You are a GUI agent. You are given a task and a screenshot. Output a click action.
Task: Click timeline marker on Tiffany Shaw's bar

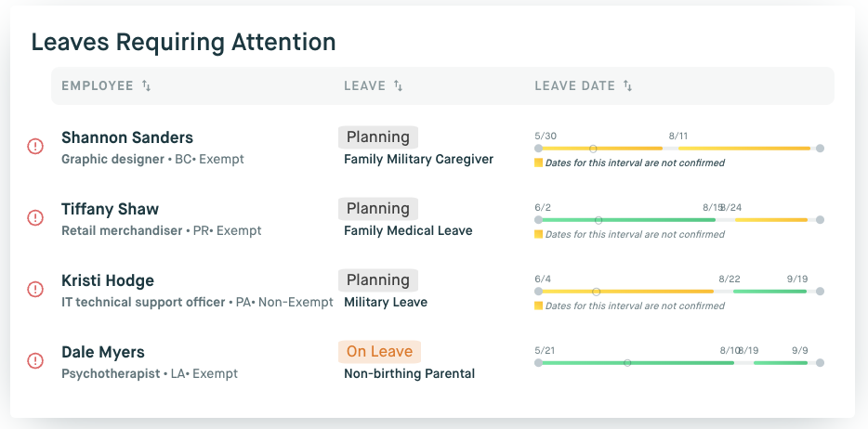tap(598, 220)
